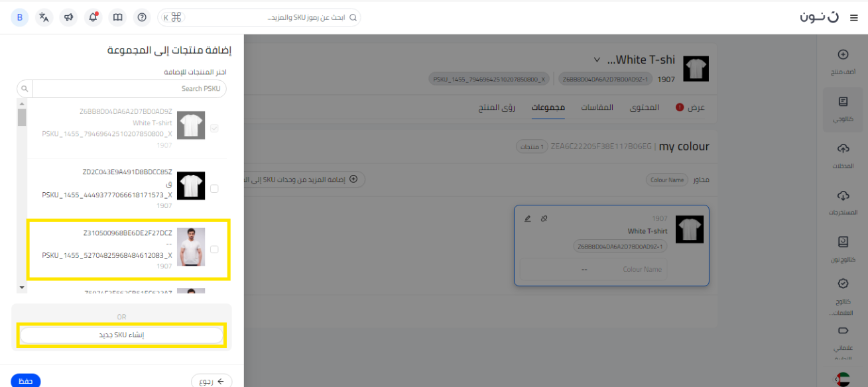Switch to the 'عرض' tab

[696, 107]
